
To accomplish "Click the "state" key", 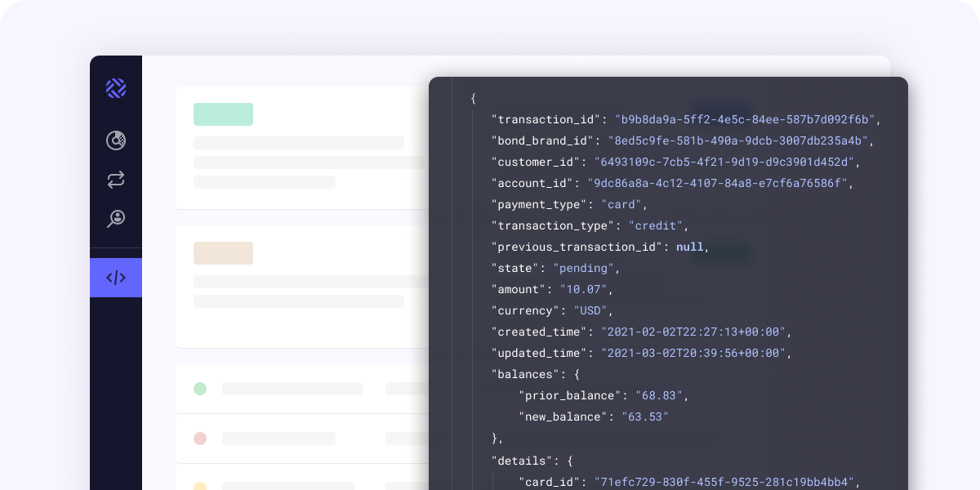I will click(x=515, y=268).
